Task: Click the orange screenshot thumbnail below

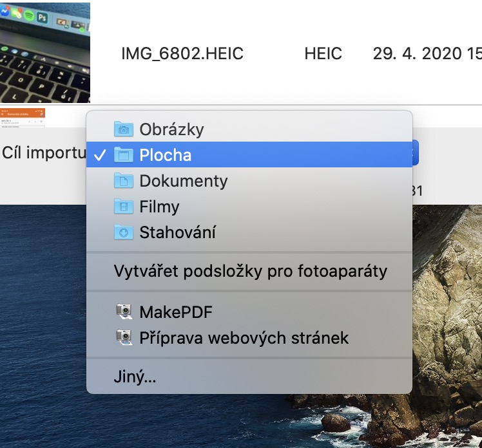Action: [23, 116]
